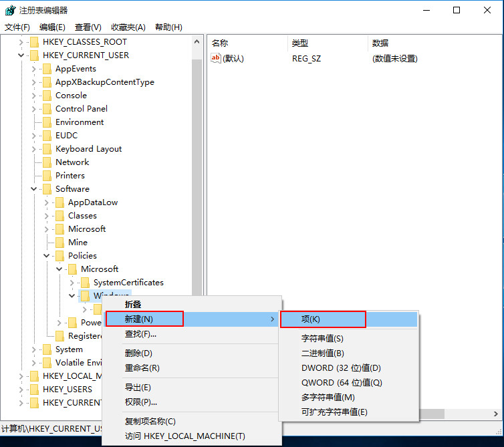The height and width of the screenshot is (447, 504).
Task: Open the 文件(F) menu
Action: click(17, 27)
